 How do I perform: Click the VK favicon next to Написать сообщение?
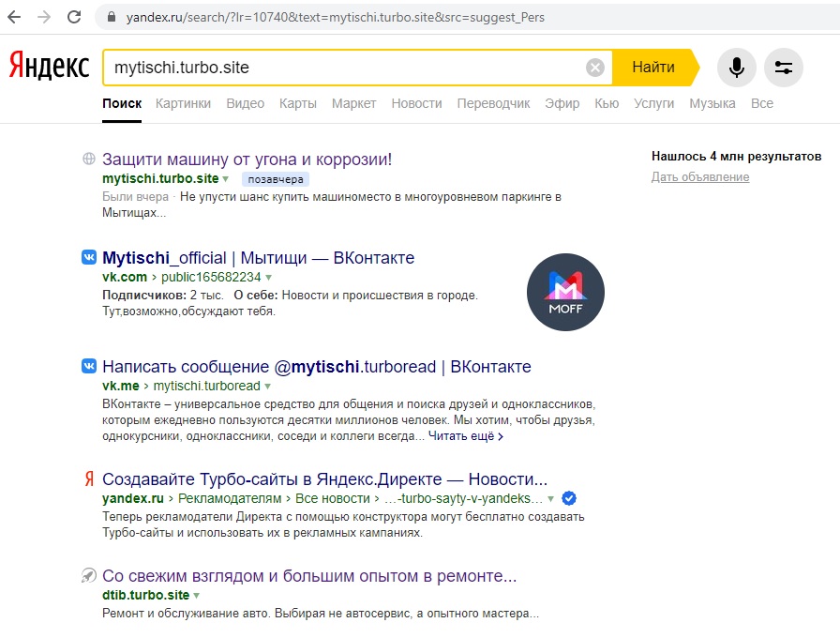pyautogui.click(x=89, y=366)
